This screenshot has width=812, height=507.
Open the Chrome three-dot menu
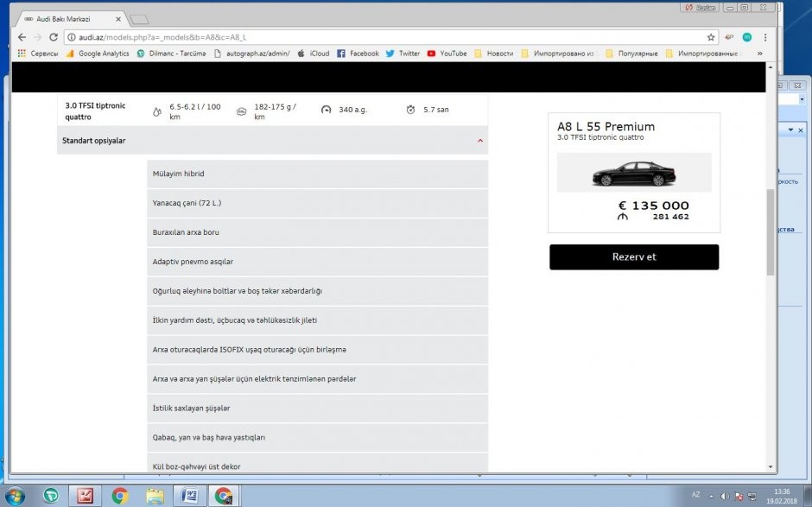(x=765, y=37)
